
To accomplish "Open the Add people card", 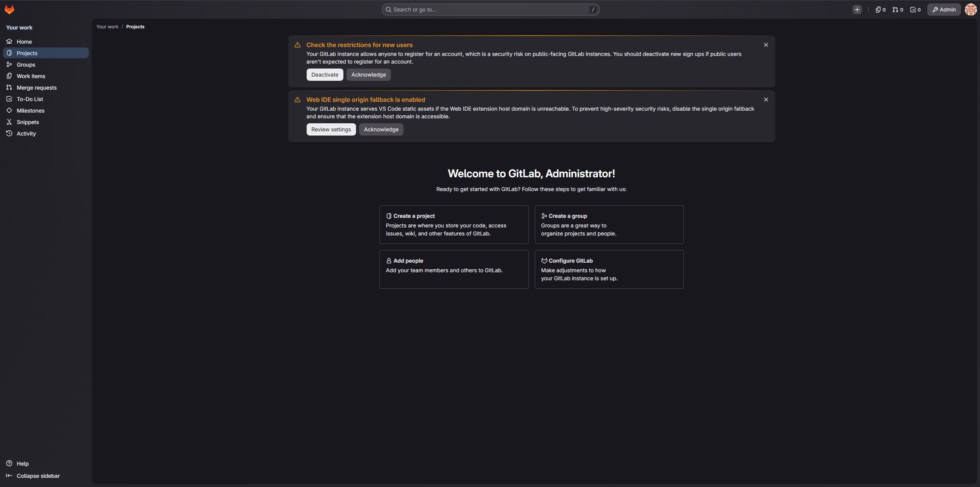I will (454, 270).
